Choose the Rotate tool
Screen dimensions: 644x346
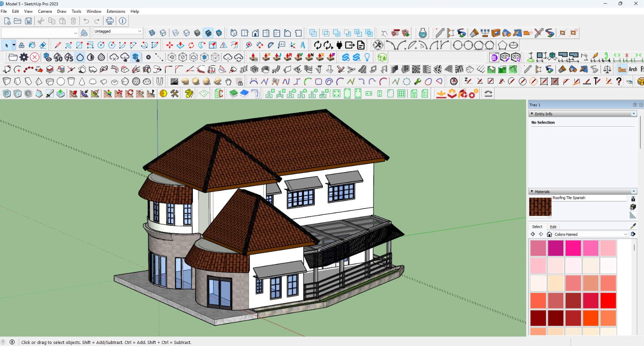click(191, 45)
